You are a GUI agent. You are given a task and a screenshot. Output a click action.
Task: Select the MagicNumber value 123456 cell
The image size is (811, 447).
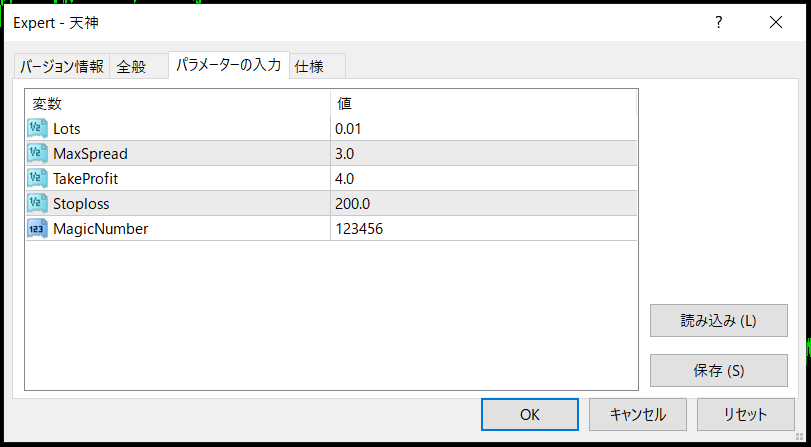[484, 228]
